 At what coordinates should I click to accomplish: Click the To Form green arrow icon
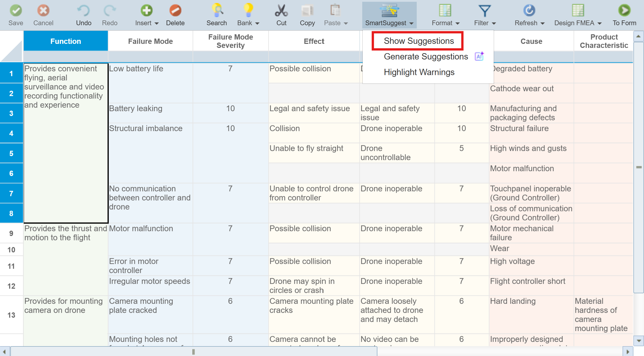click(x=624, y=11)
